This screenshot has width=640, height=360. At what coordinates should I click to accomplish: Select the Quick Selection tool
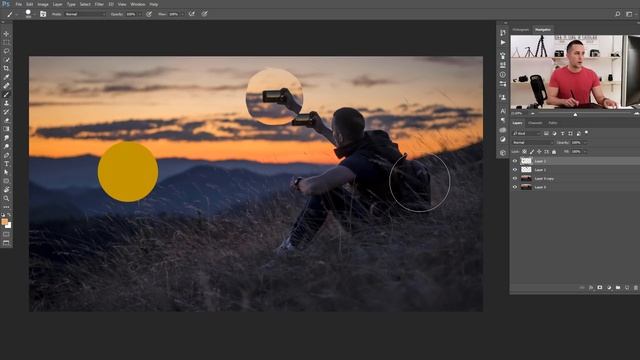[6, 60]
